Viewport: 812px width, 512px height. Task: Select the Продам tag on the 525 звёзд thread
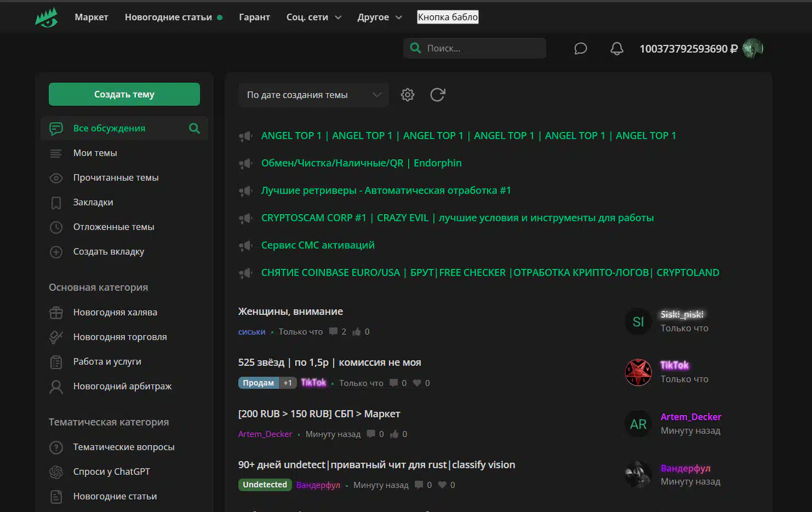pos(258,383)
